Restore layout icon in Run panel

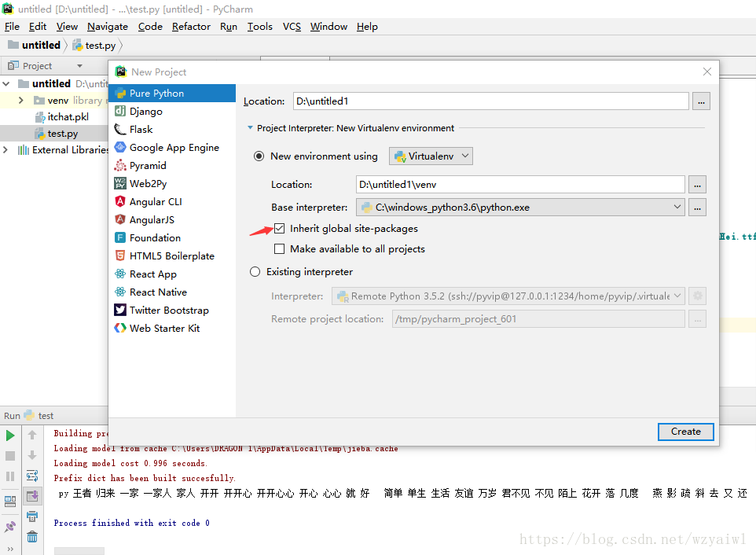click(x=10, y=502)
